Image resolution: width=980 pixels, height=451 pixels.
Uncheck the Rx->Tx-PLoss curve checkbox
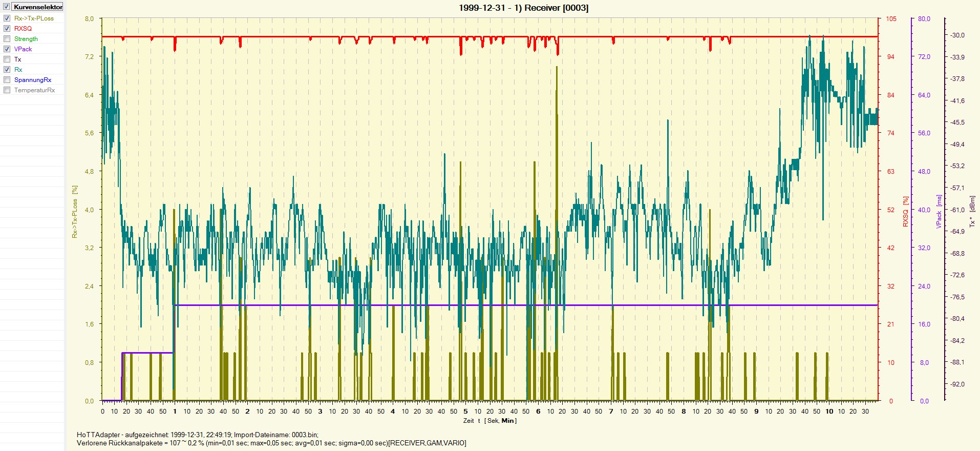click(7, 18)
